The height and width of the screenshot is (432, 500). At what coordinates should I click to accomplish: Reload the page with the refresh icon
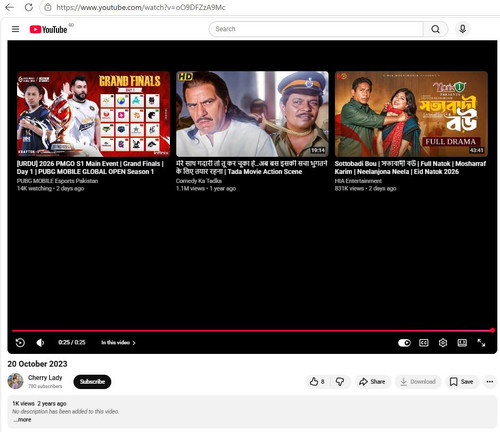[29, 7]
